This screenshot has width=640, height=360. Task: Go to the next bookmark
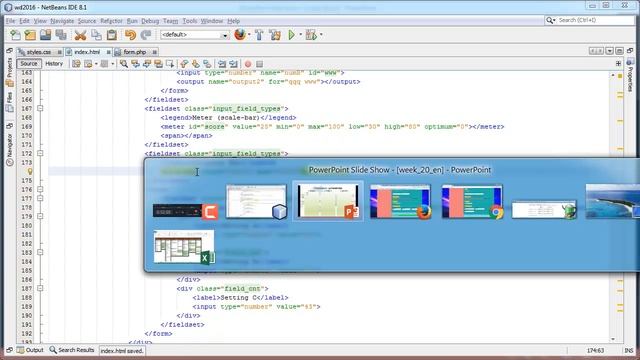pyautogui.click(x=196, y=64)
